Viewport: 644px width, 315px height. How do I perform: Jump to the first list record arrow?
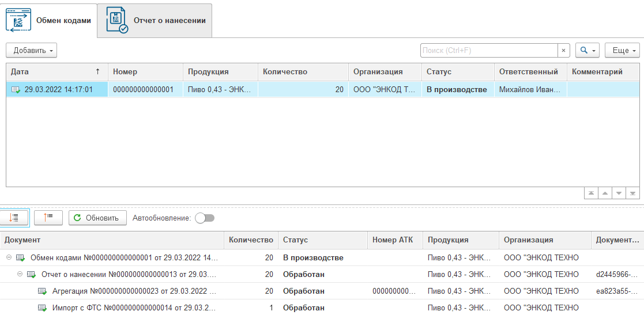point(592,193)
